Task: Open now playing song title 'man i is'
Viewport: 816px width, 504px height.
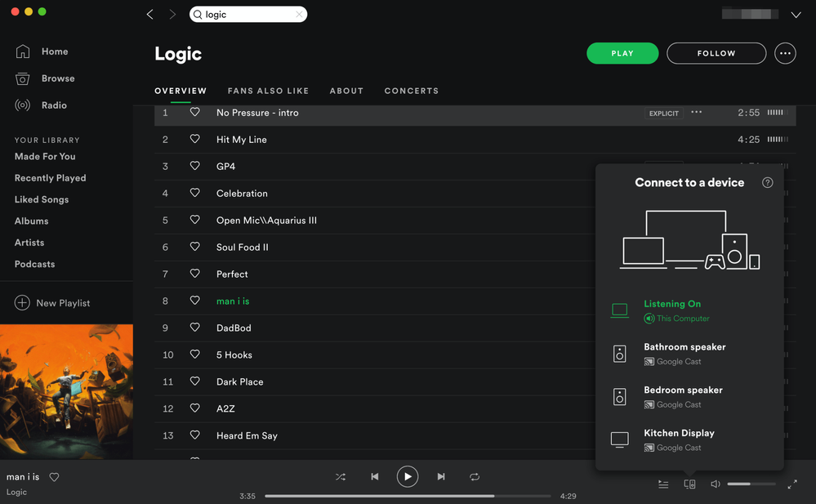Action: 23,477
